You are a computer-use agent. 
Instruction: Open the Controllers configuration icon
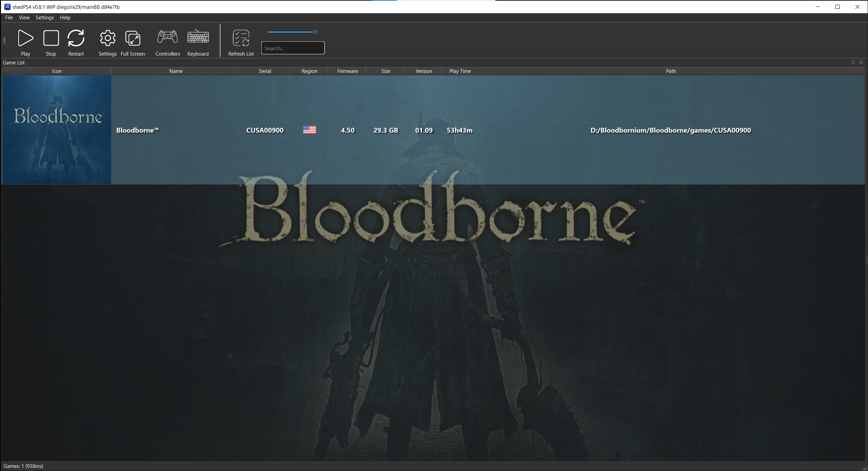pyautogui.click(x=167, y=37)
